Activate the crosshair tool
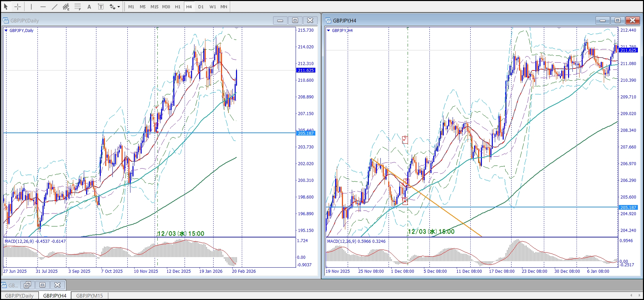The height and width of the screenshot is (300, 644). click(x=18, y=6)
